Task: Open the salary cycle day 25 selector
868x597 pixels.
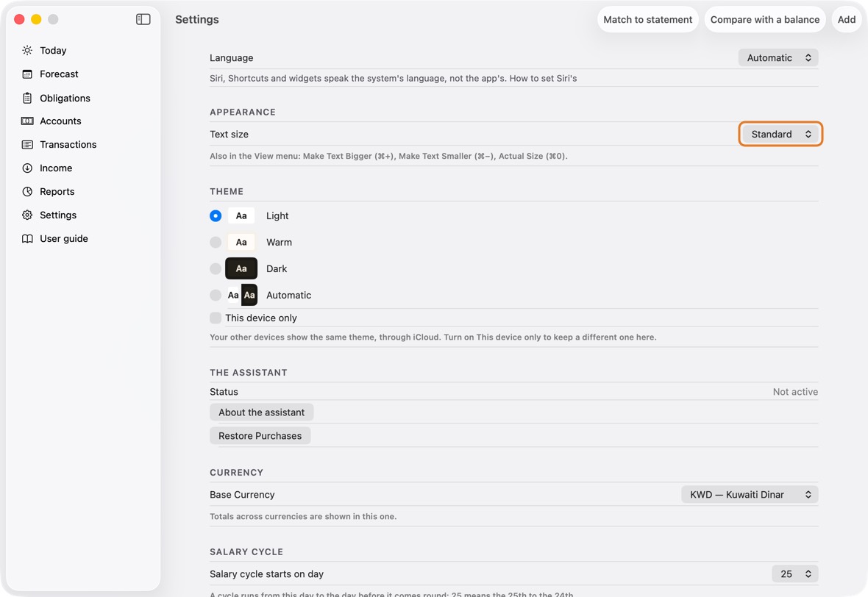Action: tap(795, 573)
